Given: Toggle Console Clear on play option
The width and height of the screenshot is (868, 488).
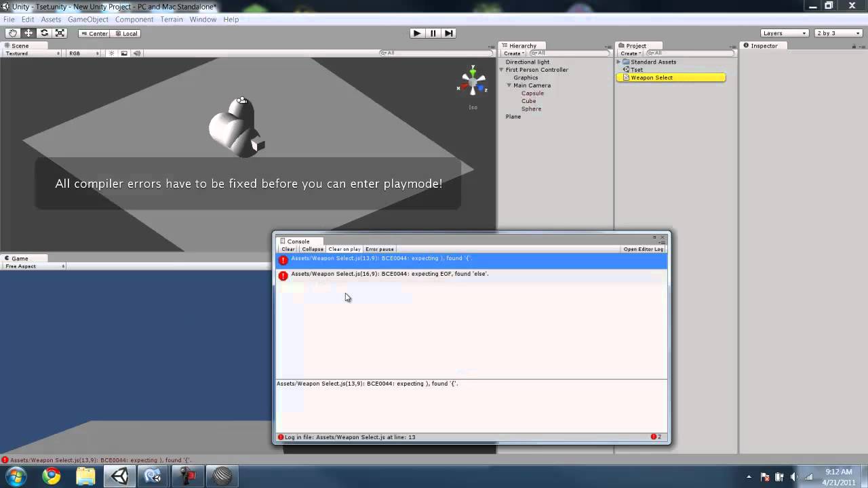Looking at the screenshot, I should pyautogui.click(x=344, y=249).
